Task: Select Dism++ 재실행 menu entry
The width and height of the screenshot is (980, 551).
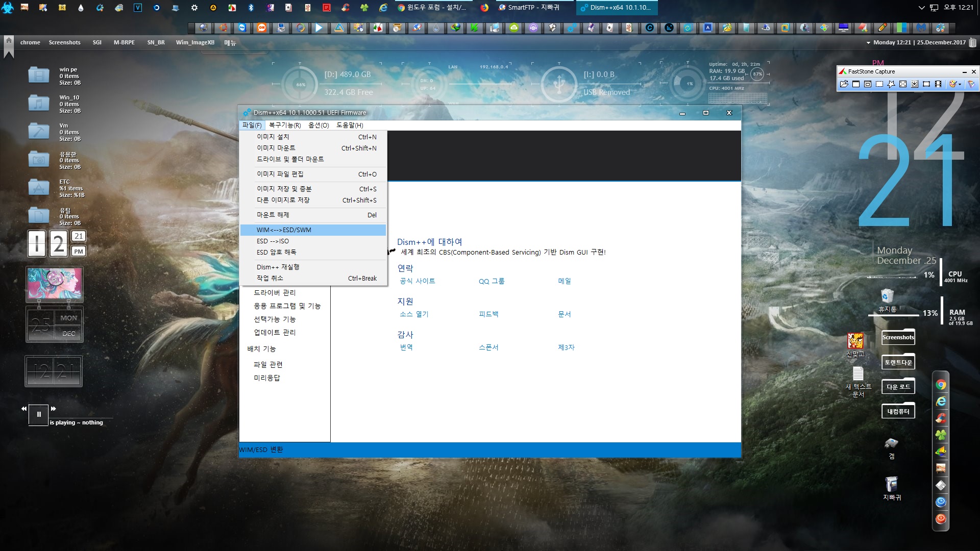Action: click(x=313, y=267)
